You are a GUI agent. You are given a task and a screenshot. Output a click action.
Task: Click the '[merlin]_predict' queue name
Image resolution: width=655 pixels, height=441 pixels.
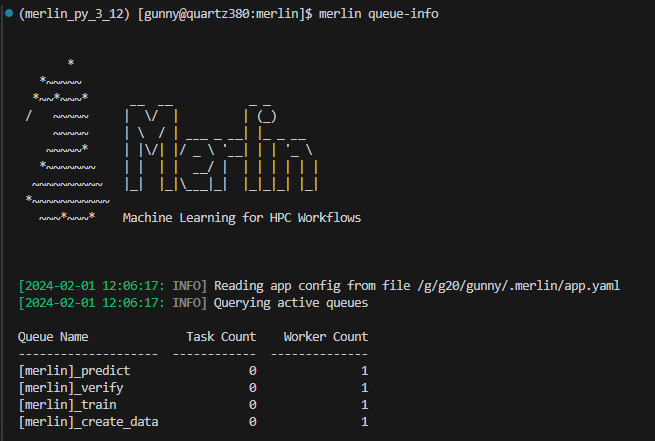click(x=74, y=371)
